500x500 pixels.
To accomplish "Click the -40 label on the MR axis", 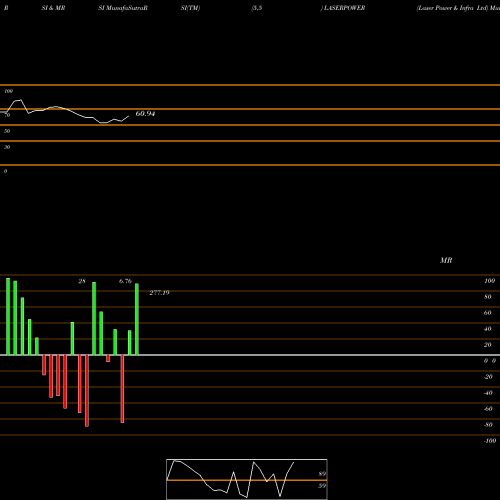I will click(x=488, y=393).
